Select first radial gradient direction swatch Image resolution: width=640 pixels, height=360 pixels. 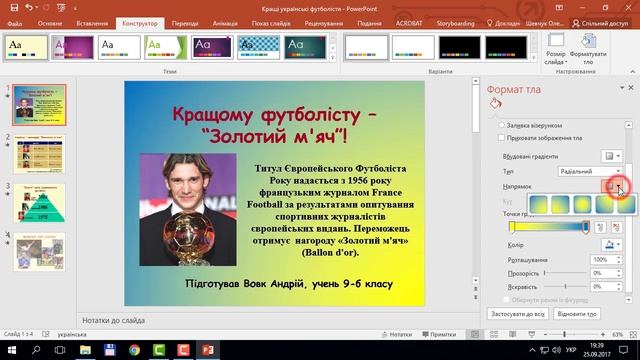pyautogui.click(x=538, y=204)
